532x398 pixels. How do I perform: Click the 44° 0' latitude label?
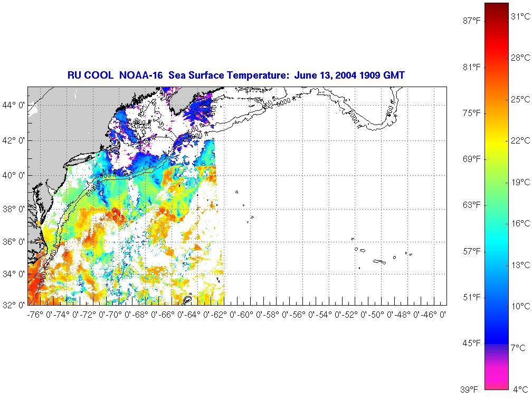click(13, 105)
